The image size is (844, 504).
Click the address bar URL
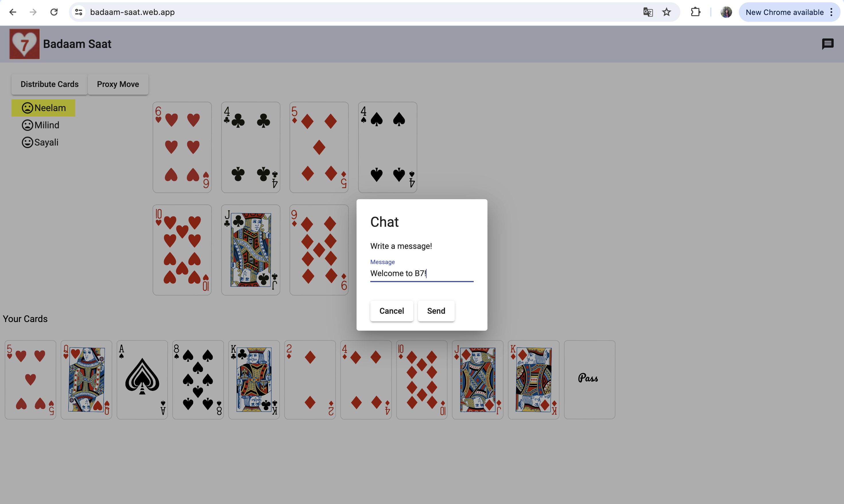(132, 12)
